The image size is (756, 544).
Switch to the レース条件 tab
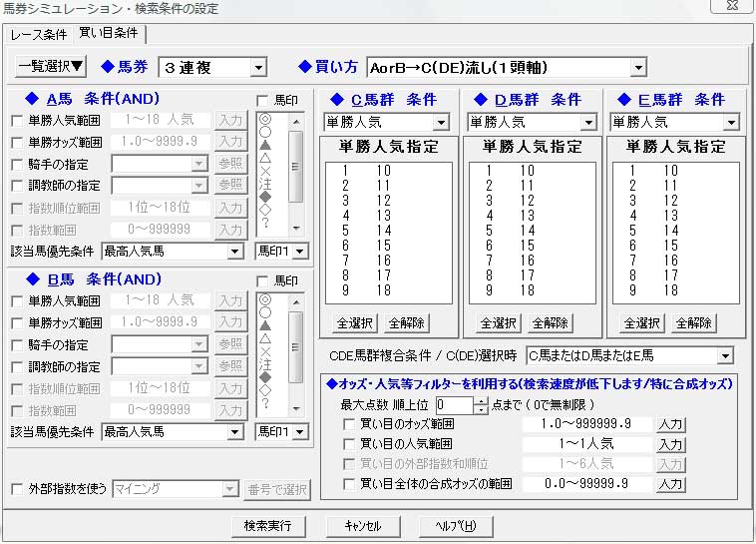point(40,35)
